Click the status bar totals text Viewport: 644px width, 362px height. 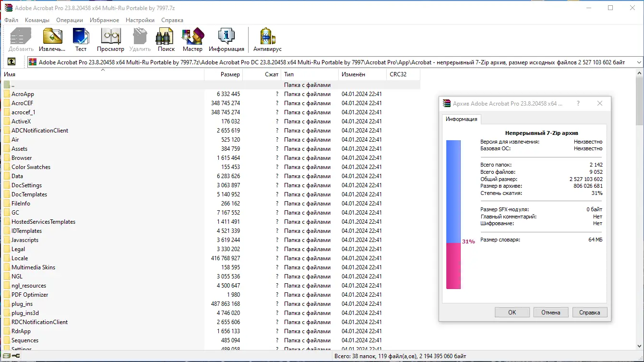click(400, 357)
